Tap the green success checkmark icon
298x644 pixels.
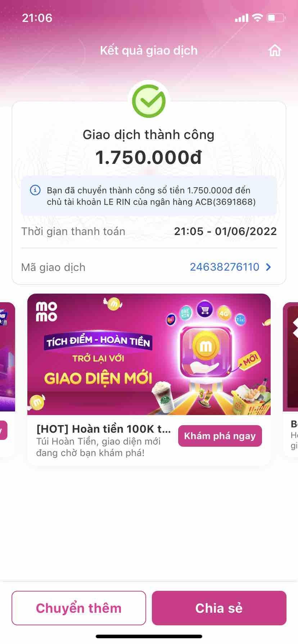[149, 101]
